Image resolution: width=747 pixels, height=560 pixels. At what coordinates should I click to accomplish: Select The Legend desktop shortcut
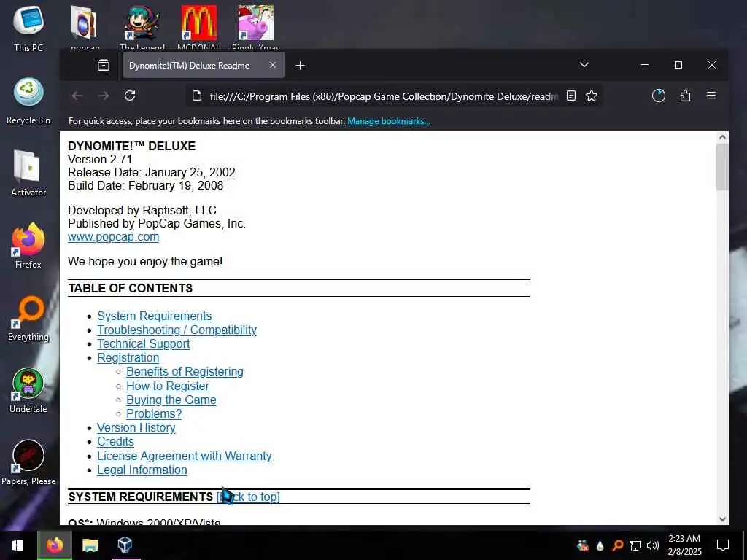pos(142,26)
